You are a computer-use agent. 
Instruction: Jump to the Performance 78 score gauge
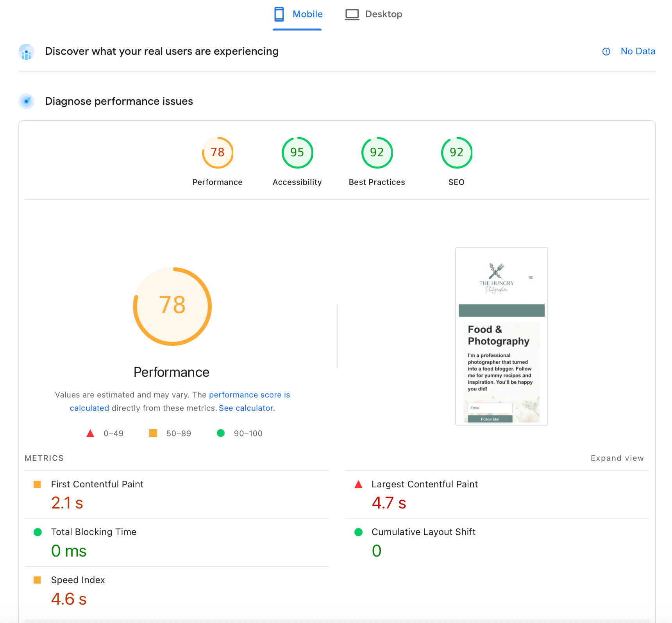tap(218, 153)
